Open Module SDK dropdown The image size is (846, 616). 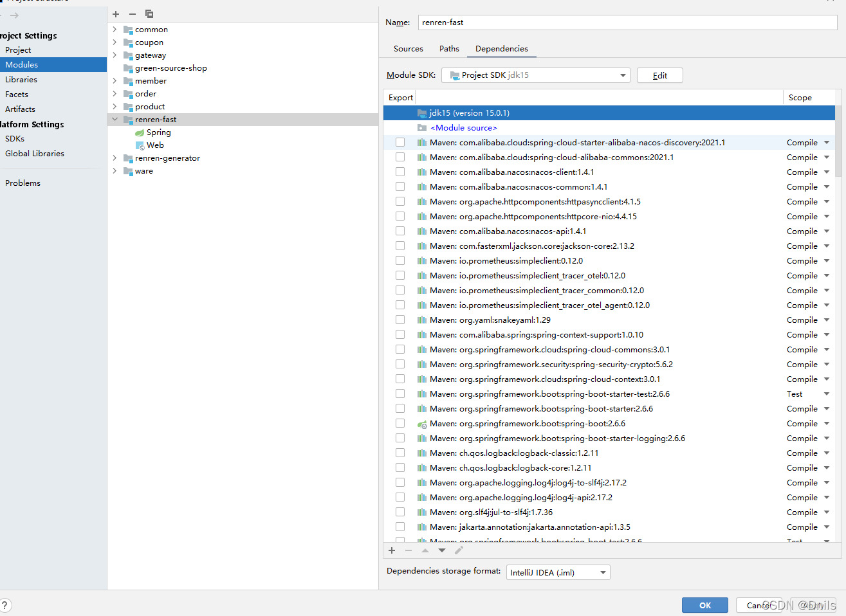(536, 75)
